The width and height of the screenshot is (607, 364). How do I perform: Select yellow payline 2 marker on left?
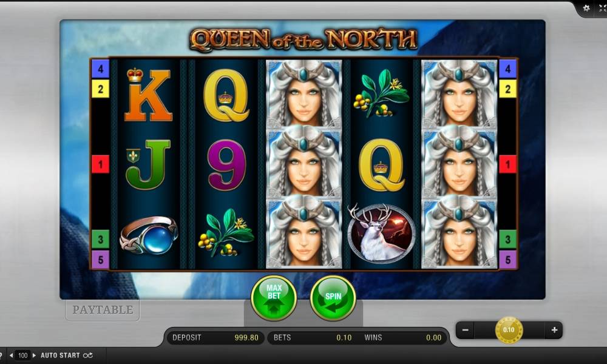coord(100,89)
